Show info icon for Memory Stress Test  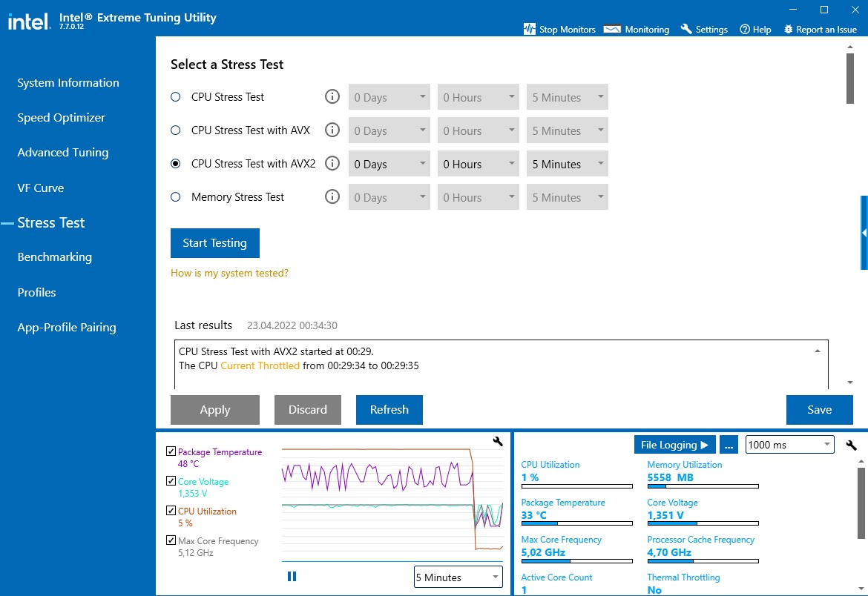coord(332,196)
